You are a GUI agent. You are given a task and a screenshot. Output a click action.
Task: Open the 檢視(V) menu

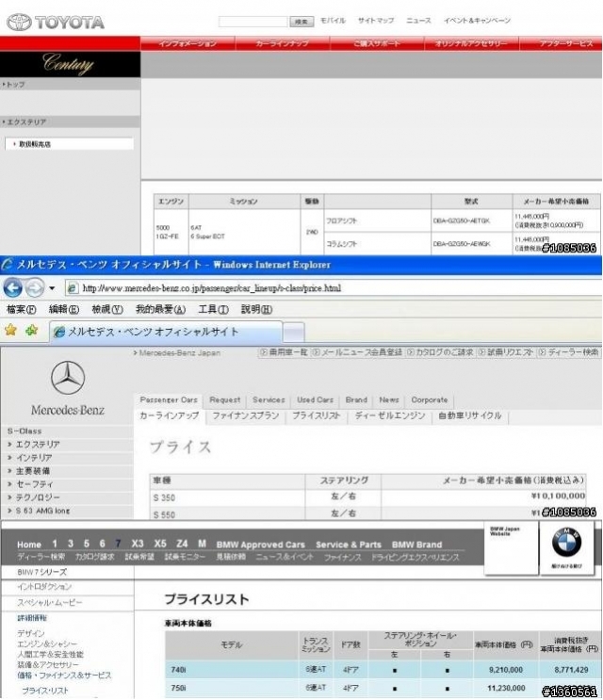[107, 309]
